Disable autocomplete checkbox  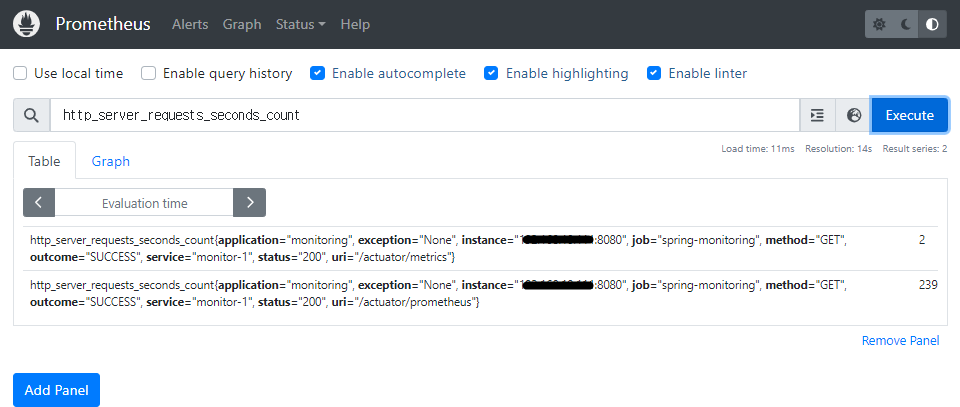point(317,73)
